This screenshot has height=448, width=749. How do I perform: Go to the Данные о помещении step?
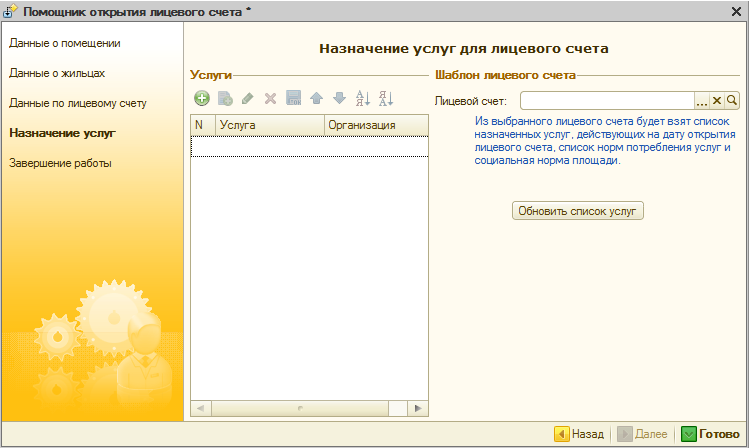[x=65, y=43]
